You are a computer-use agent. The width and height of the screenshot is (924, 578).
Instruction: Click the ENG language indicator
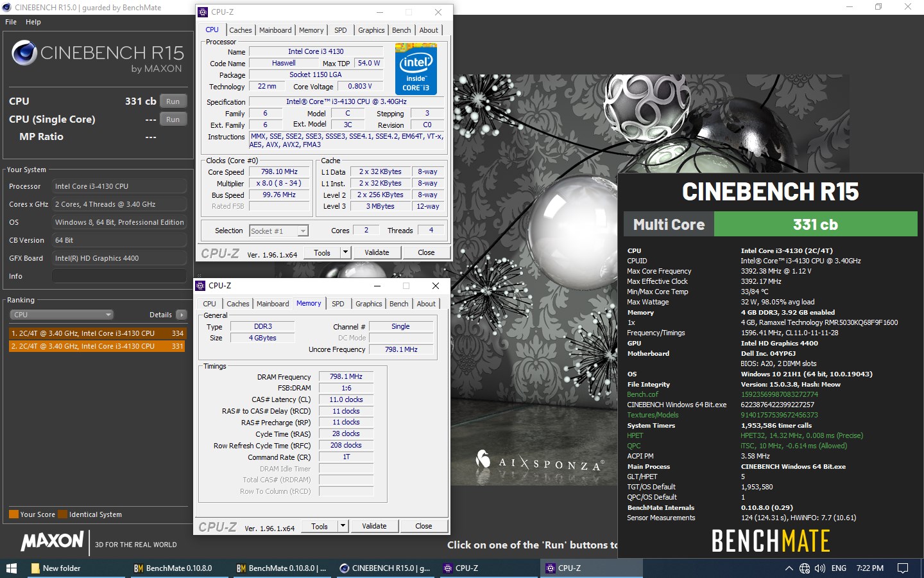tap(839, 568)
